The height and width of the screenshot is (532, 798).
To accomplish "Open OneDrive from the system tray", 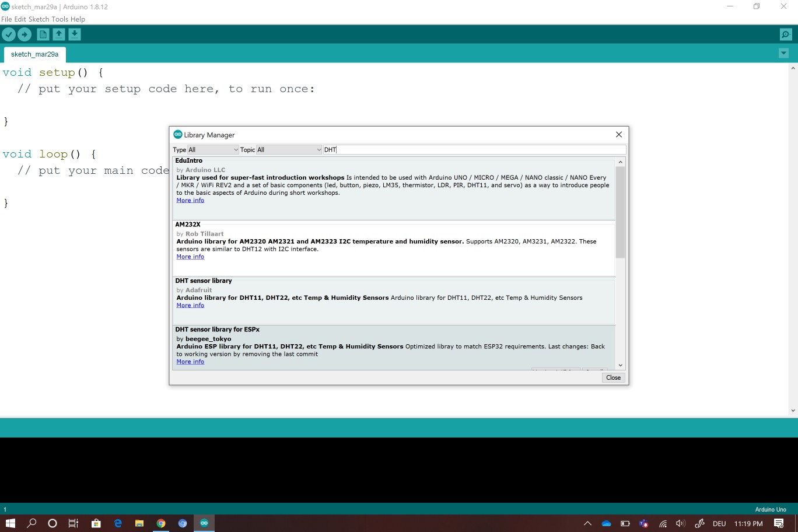I will click(x=606, y=523).
